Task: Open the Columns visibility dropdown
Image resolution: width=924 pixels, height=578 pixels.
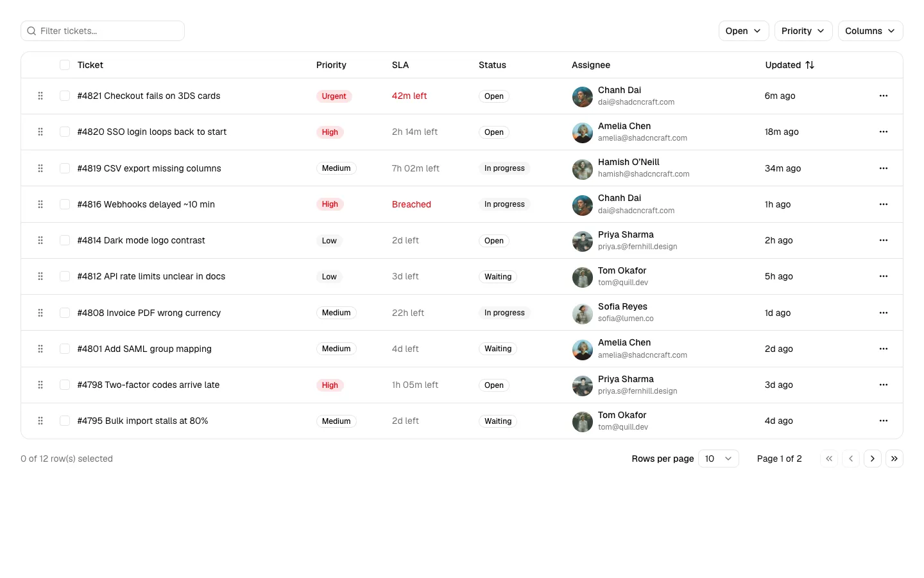Action: (x=871, y=31)
